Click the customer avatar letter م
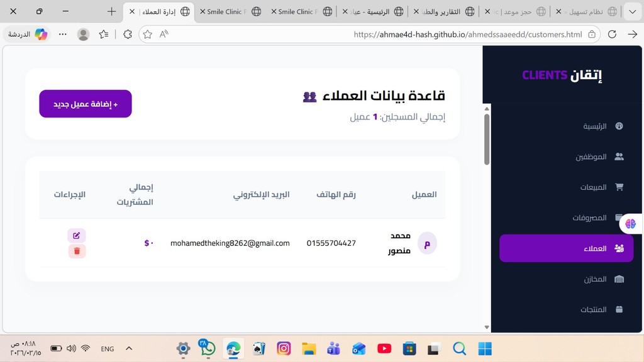Image resolution: width=644 pixels, height=362 pixels. [x=427, y=243]
